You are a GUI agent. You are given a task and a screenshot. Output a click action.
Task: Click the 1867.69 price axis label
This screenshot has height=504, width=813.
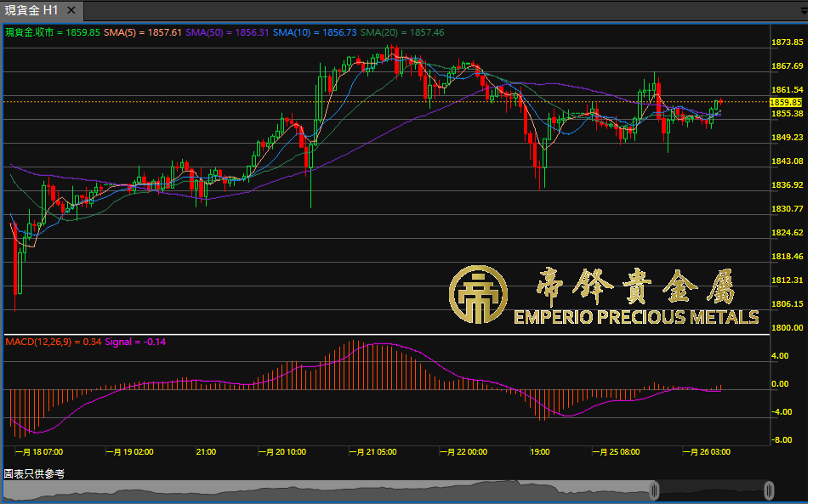(x=787, y=66)
